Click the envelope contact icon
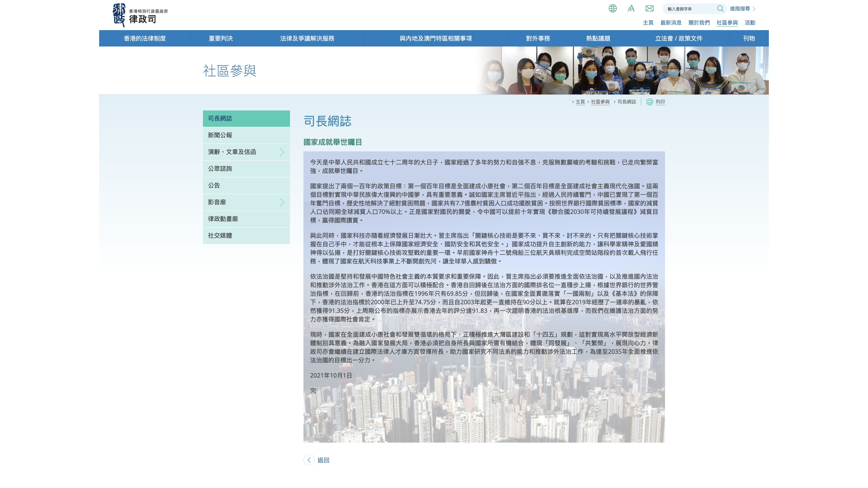 click(x=649, y=8)
